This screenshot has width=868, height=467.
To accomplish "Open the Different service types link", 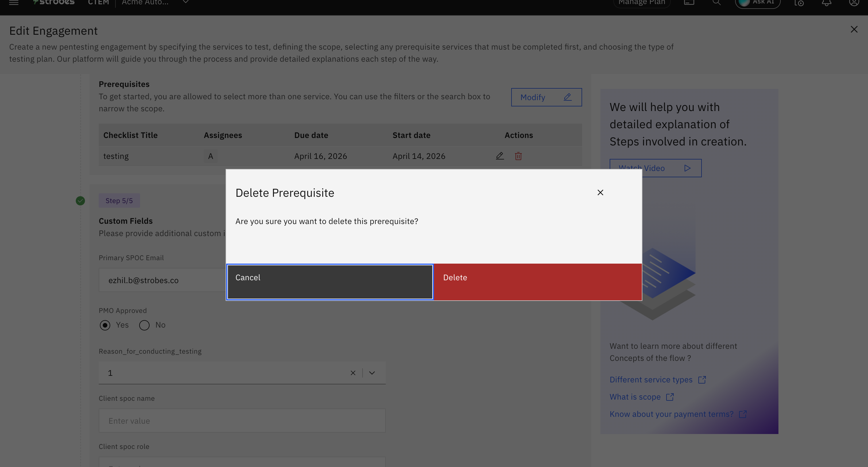I will [651, 380].
